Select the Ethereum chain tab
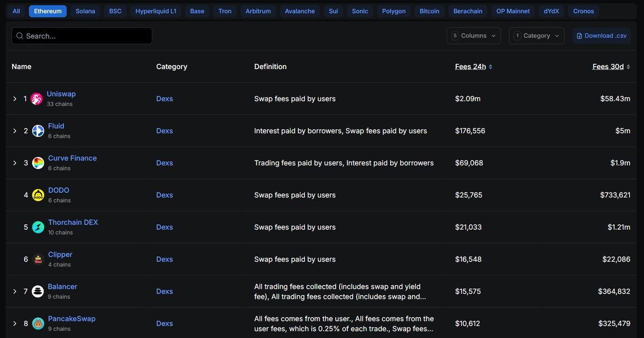The height and width of the screenshot is (338, 644). pyautogui.click(x=48, y=11)
